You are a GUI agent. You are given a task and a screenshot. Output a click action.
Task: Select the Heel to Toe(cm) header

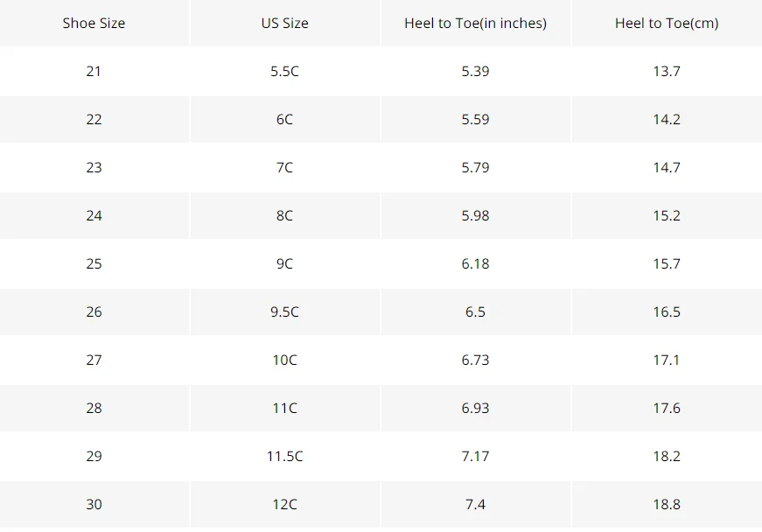667,24
